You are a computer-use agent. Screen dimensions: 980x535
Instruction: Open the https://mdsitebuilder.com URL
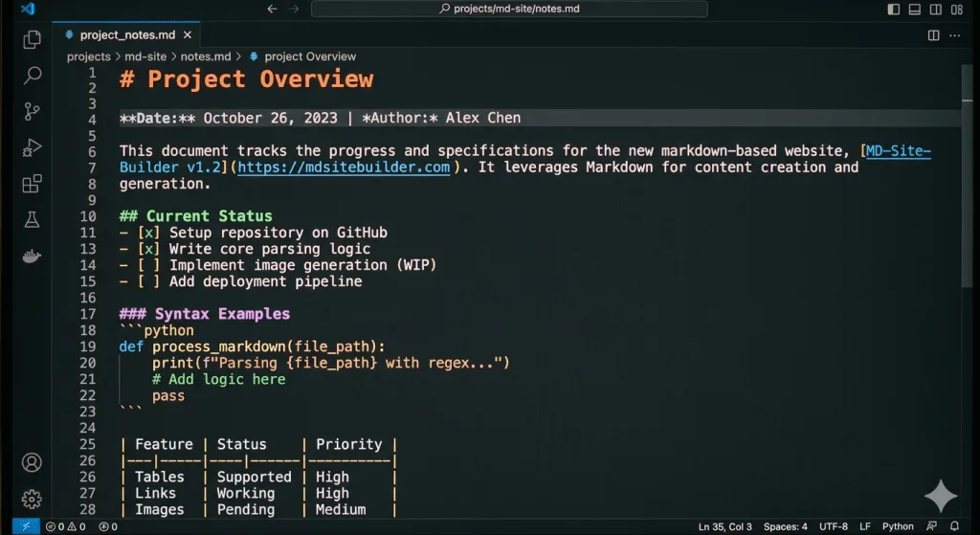tap(344, 167)
